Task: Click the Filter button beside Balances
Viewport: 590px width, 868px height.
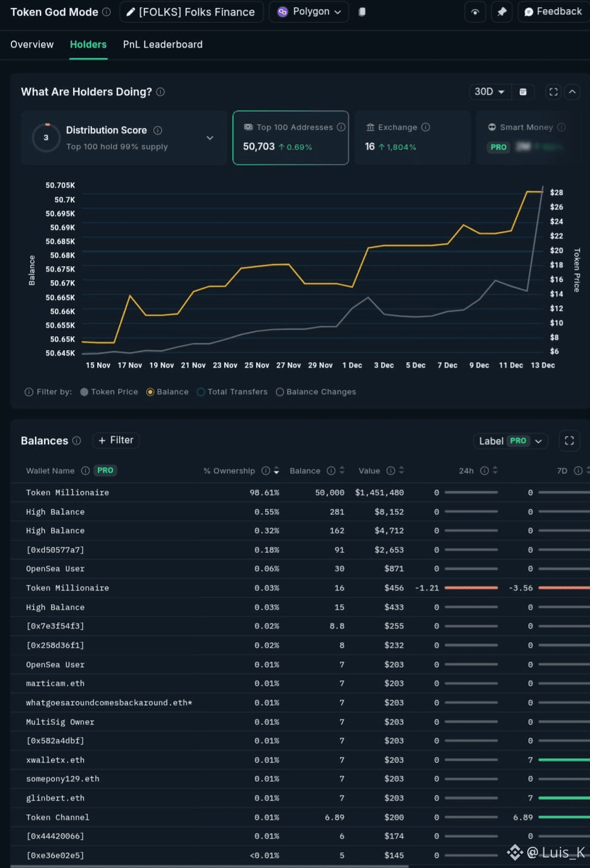Action: (x=116, y=441)
